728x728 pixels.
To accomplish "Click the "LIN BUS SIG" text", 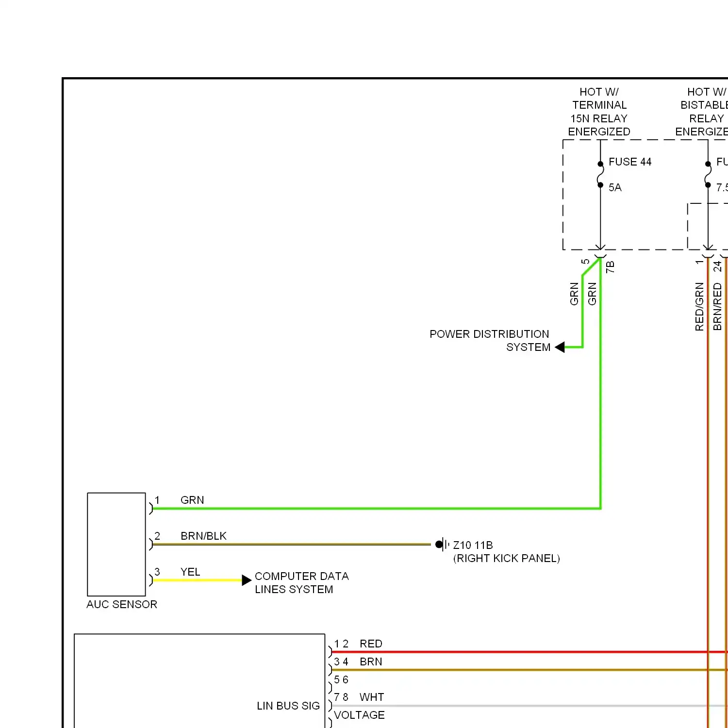I will 288,706.
